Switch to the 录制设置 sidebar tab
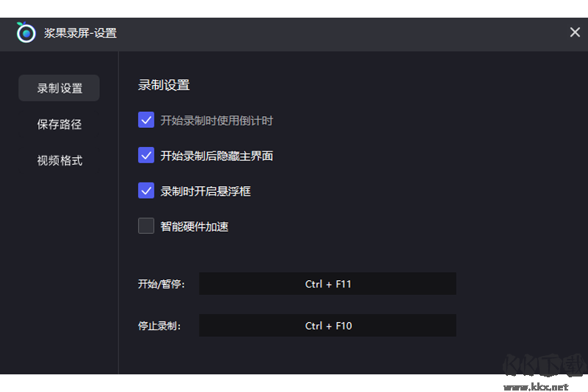 pos(60,88)
